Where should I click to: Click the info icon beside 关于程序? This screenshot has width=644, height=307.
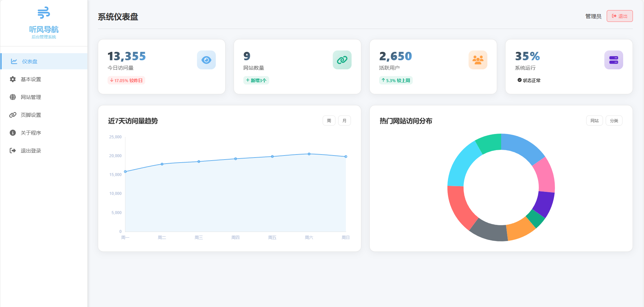click(13, 133)
